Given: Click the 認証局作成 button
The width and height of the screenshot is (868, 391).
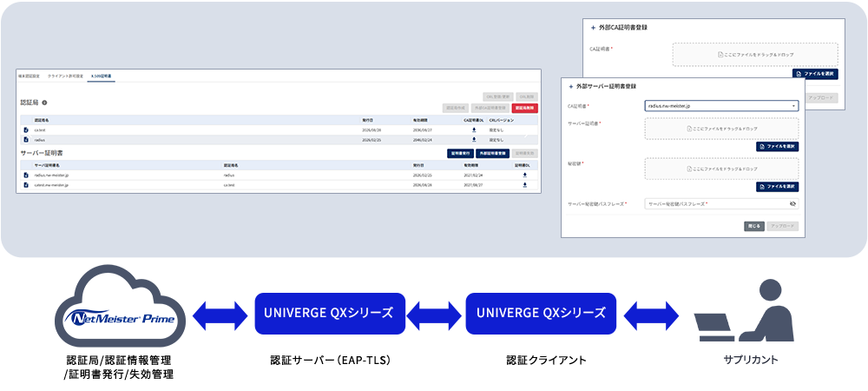Looking at the screenshot, I should [x=454, y=108].
